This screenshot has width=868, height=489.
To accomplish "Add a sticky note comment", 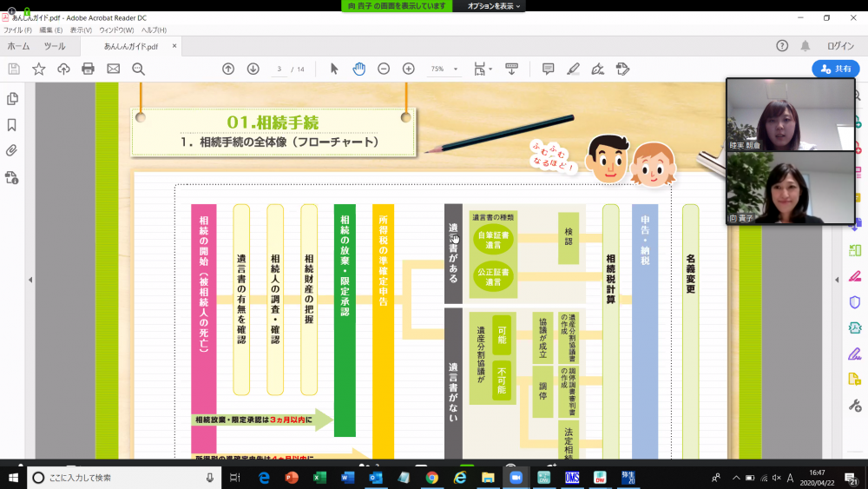I will (548, 69).
